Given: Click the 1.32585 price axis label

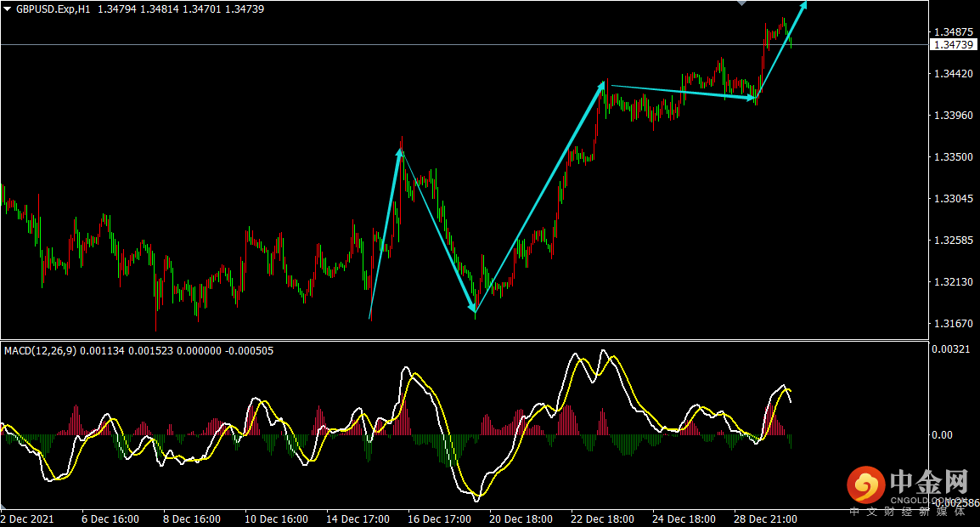Looking at the screenshot, I should [x=953, y=241].
